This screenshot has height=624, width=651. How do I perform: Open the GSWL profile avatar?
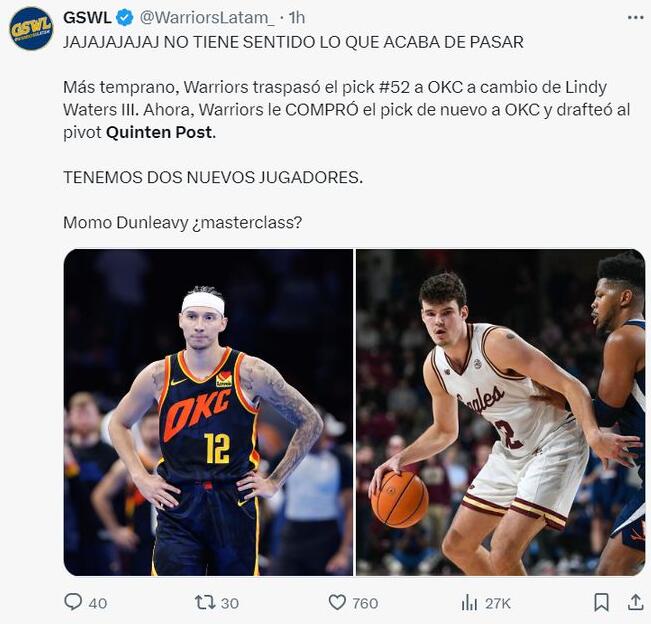(x=31, y=29)
